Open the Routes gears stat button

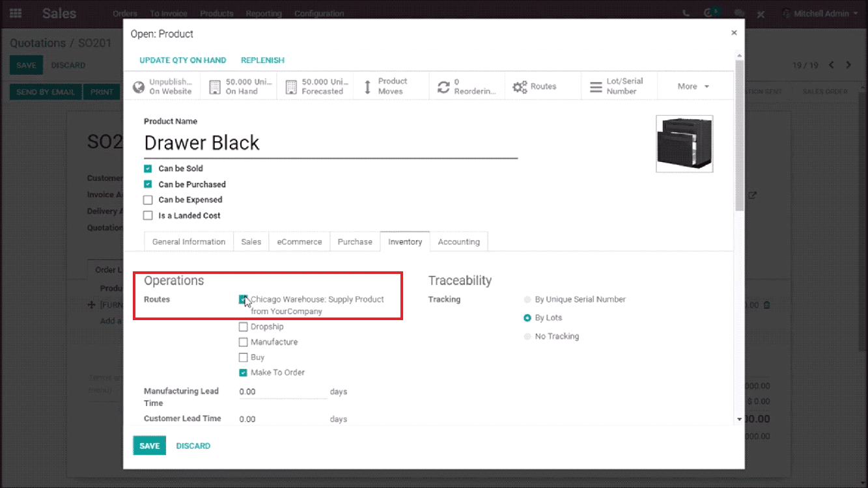543,87
